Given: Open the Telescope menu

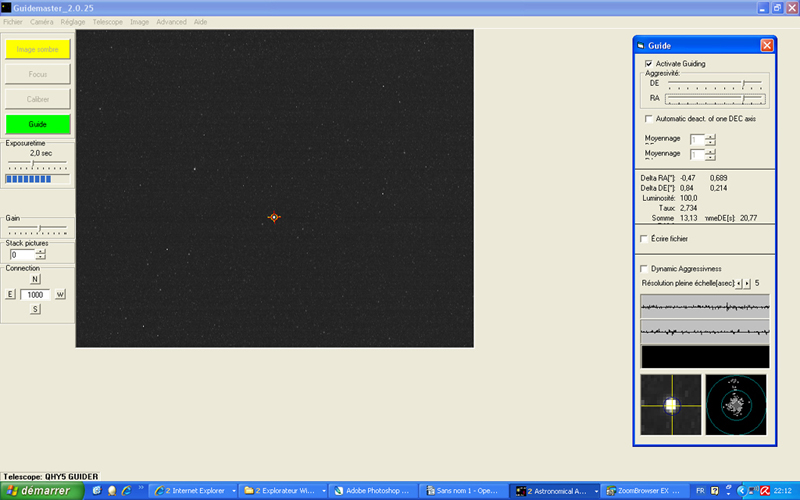Looking at the screenshot, I should coord(108,22).
